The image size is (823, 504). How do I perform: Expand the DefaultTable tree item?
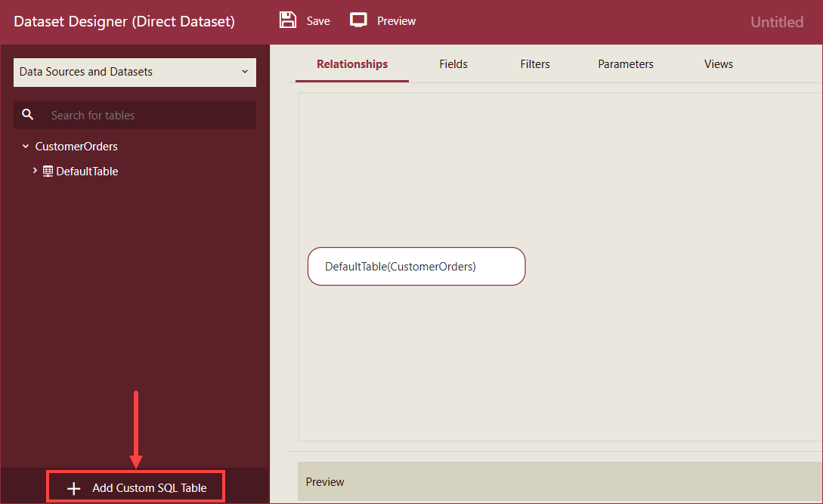pos(35,171)
